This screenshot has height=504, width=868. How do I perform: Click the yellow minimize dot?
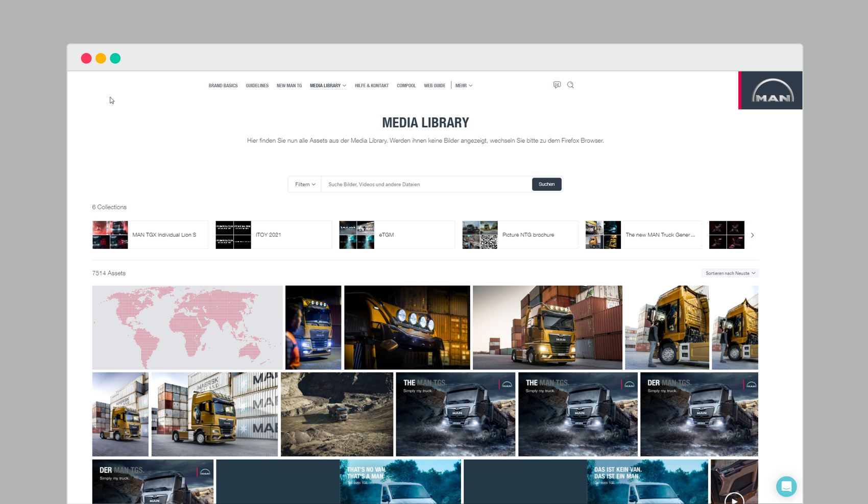101,58
